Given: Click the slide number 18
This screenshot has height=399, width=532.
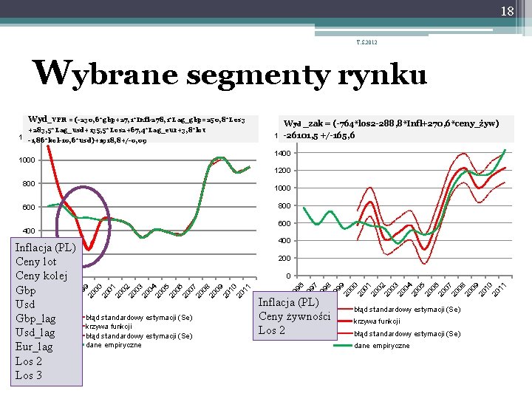Looking at the screenshot, I should coord(507,11).
